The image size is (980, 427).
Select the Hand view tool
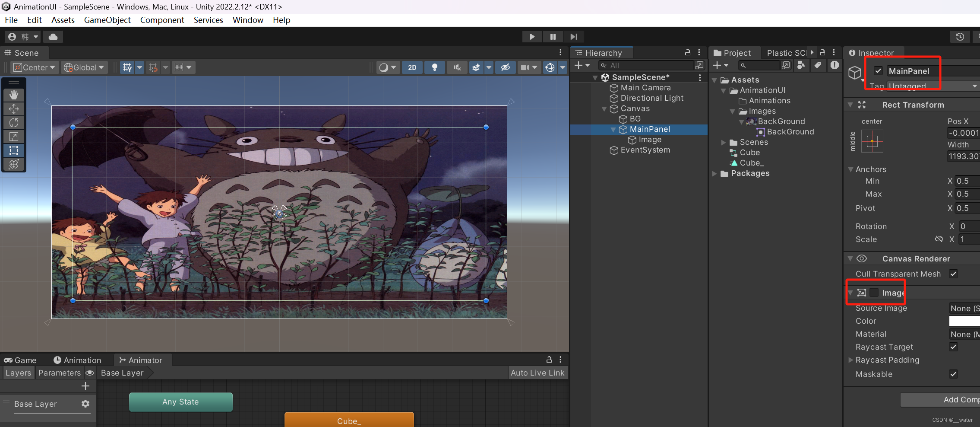[14, 95]
